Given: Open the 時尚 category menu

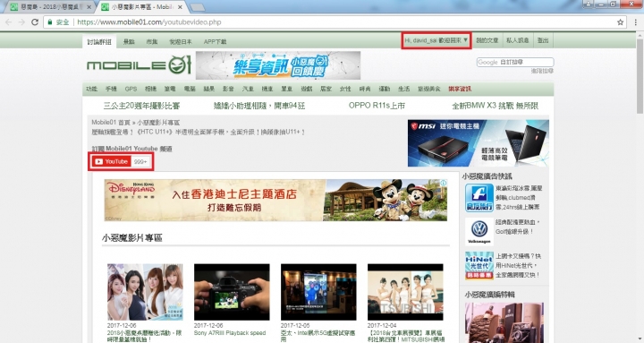Looking at the screenshot, I should [365, 89].
